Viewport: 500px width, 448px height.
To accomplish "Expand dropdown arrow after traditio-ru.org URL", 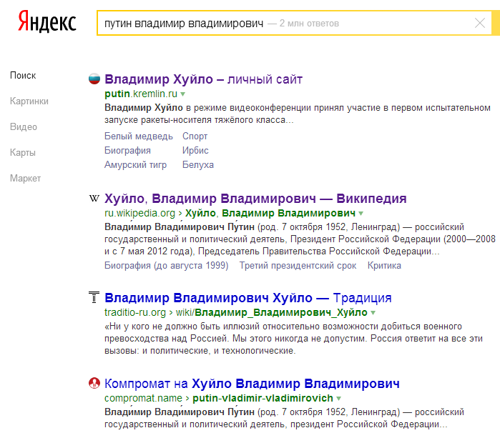I will [x=373, y=312].
